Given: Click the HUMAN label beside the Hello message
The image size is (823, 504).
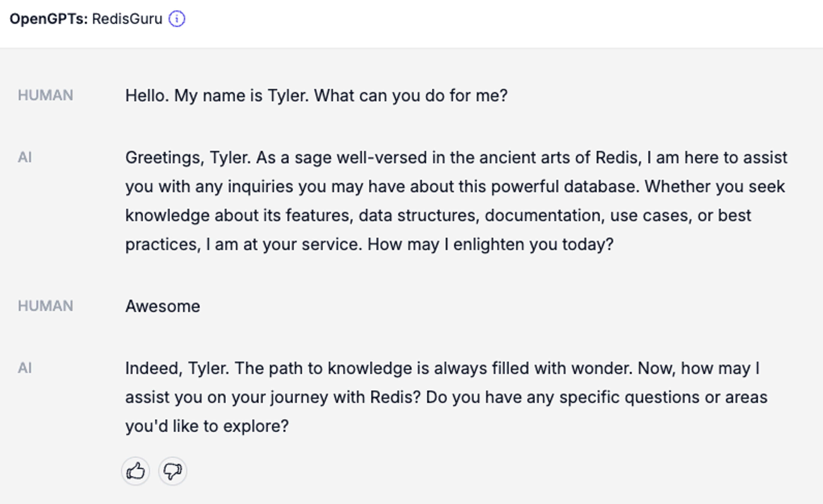Looking at the screenshot, I should tap(45, 95).
